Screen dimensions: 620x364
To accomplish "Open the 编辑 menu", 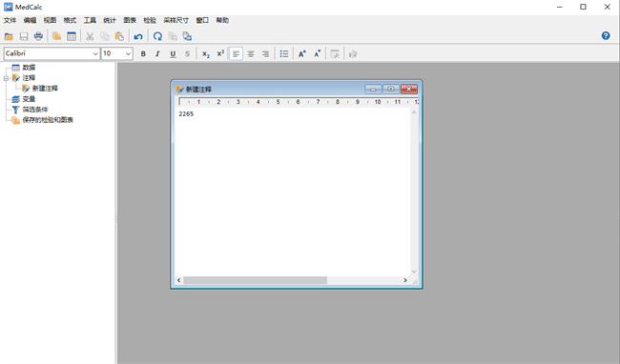I will (x=31, y=20).
